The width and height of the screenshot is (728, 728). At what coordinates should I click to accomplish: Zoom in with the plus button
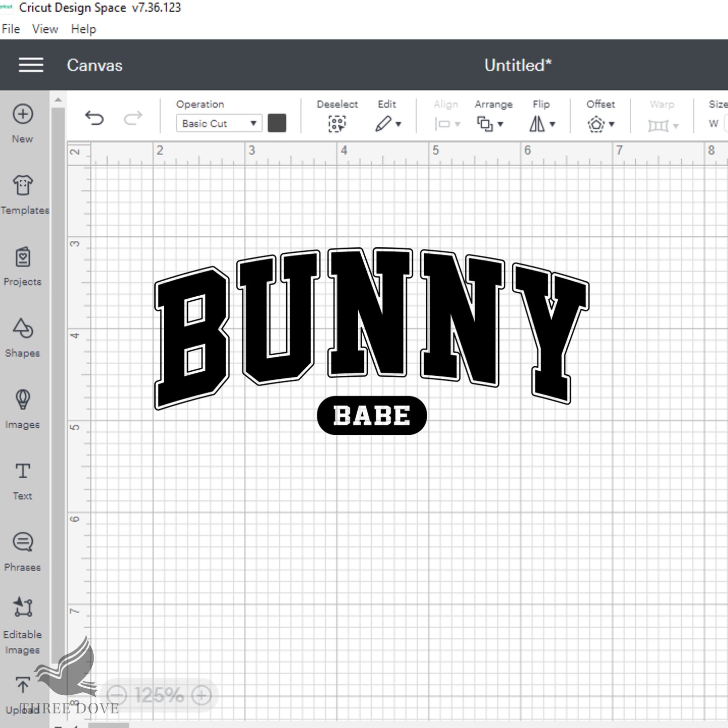[x=202, y=696]
